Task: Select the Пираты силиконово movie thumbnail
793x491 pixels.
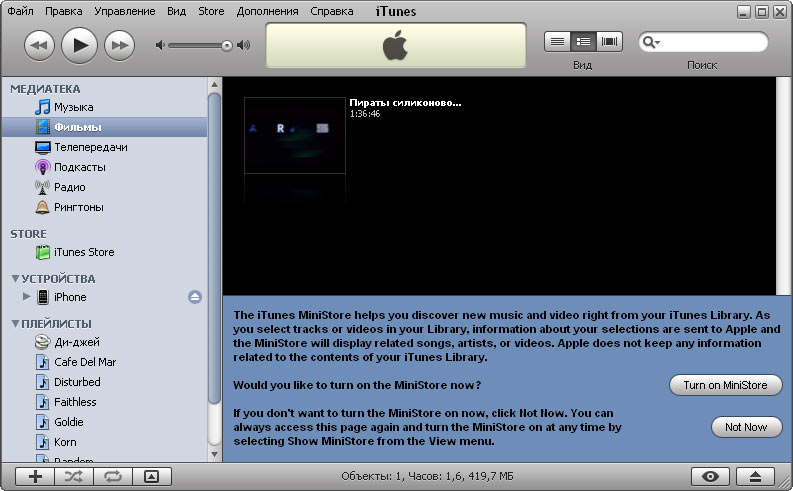Action: (x=295, y=136)
